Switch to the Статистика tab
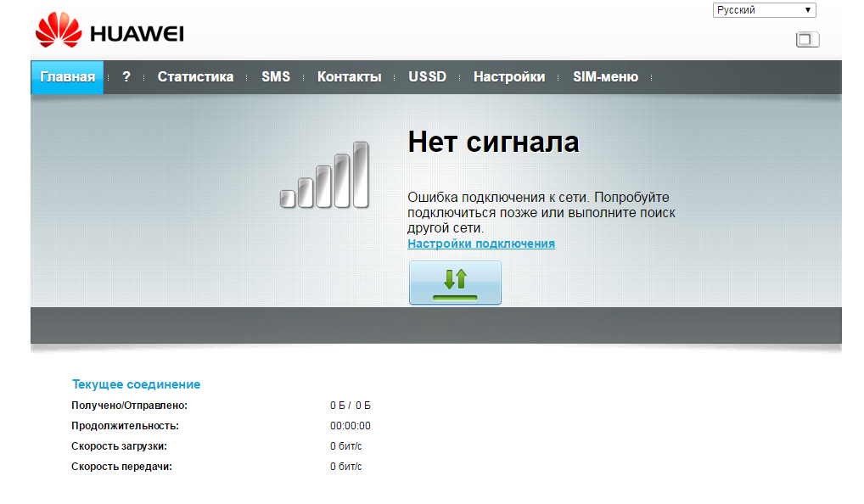Image resolution: width=864 pixels, height=504 pixels. click(x=195, y=77)
